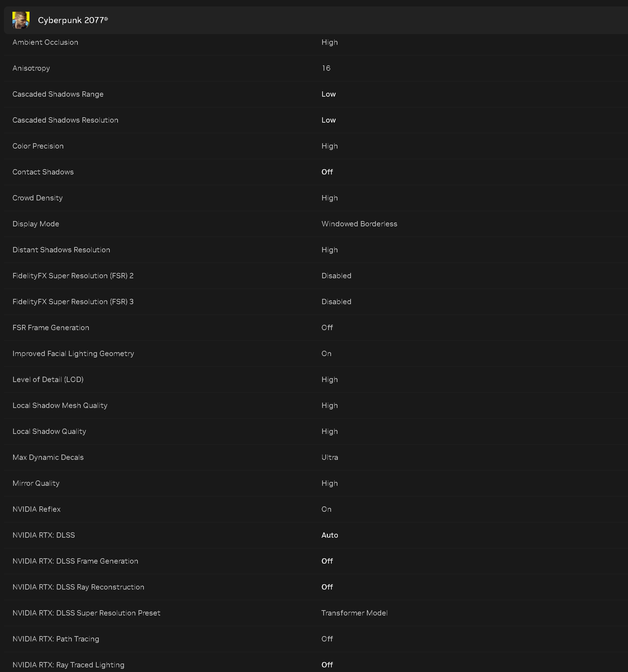This screenshot has width=628, height=672.
Task: Click the Cascaded Shadows Resolution setting label
Action: pos(65,120)
